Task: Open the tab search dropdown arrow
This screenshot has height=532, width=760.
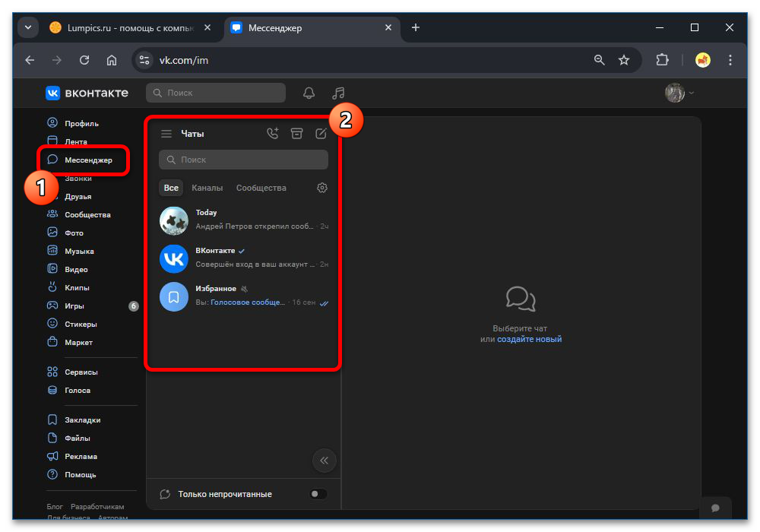Action: tap(28, 27)
